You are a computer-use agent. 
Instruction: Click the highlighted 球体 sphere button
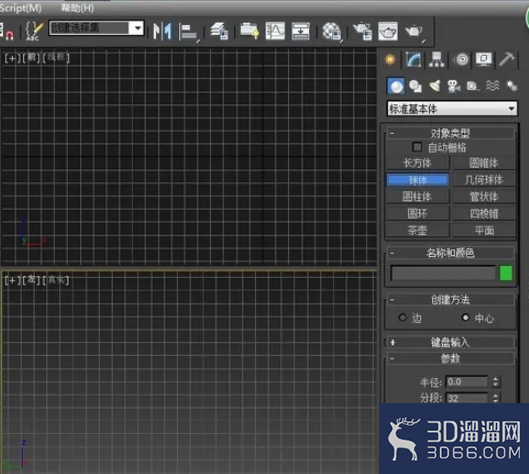pos(418,180)
